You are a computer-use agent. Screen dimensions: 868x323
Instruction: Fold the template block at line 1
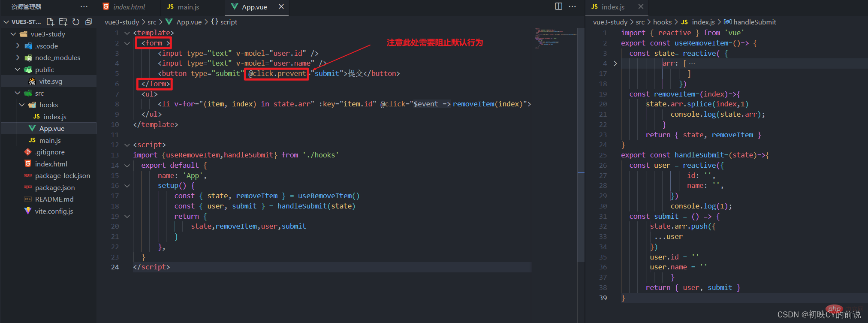click(x=127, y=33)
